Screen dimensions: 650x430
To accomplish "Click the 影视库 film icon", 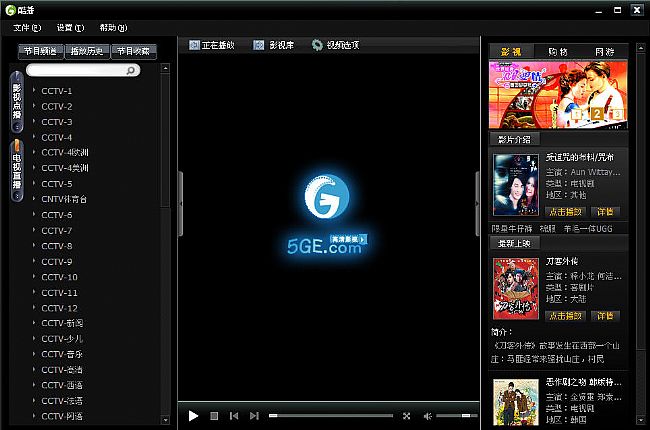I will (258, 45).
